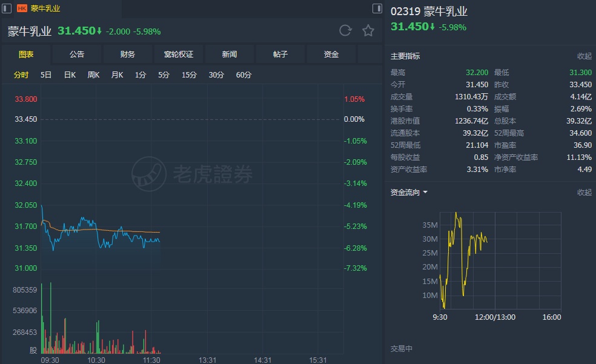Open the 资金 tab
The width and height of the screenshot is (596, 364).
click(x=331, y=55)
